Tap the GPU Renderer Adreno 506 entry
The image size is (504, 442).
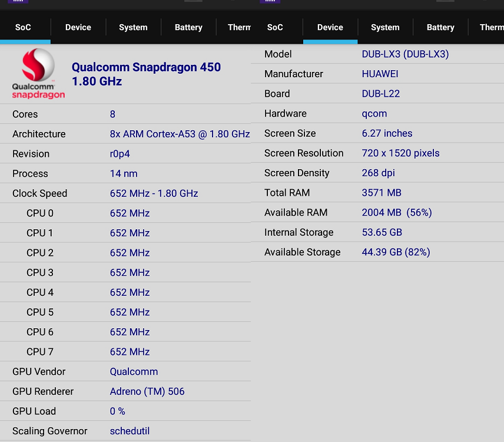tap(125, 391)
